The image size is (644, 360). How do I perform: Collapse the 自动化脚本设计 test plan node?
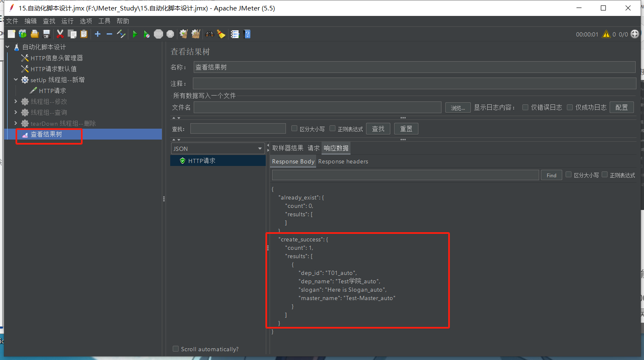coord(8,47)
